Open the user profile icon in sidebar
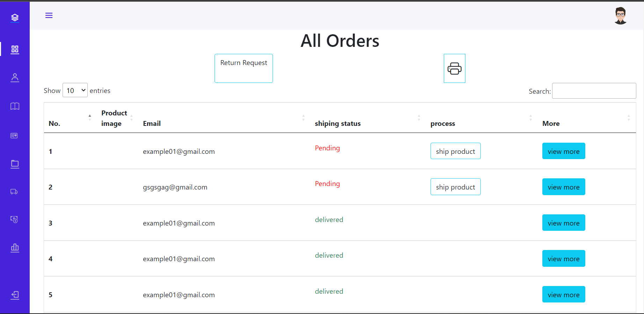 coord(15,78)
